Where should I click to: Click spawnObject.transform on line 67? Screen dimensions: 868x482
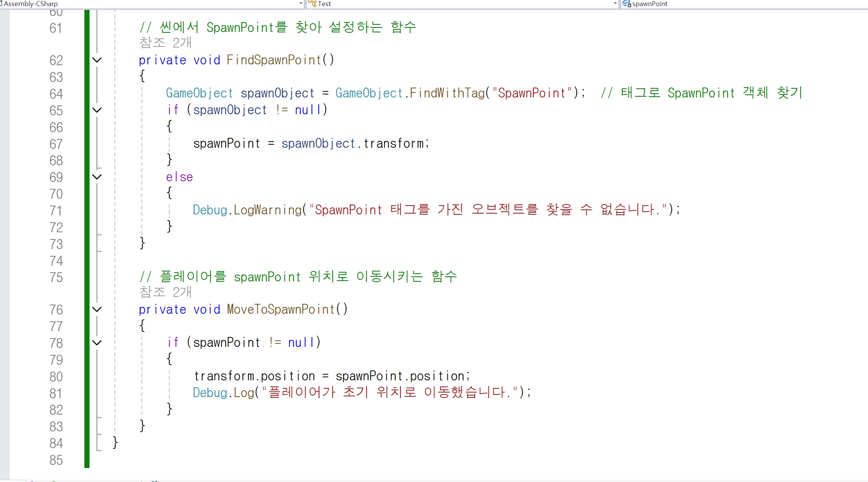point(353,144)
